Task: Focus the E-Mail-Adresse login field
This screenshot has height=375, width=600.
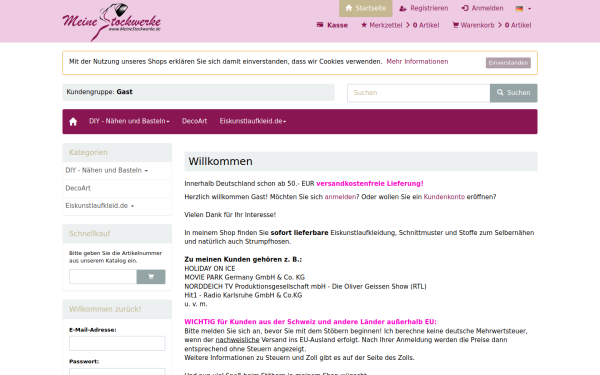Action: 117,343
